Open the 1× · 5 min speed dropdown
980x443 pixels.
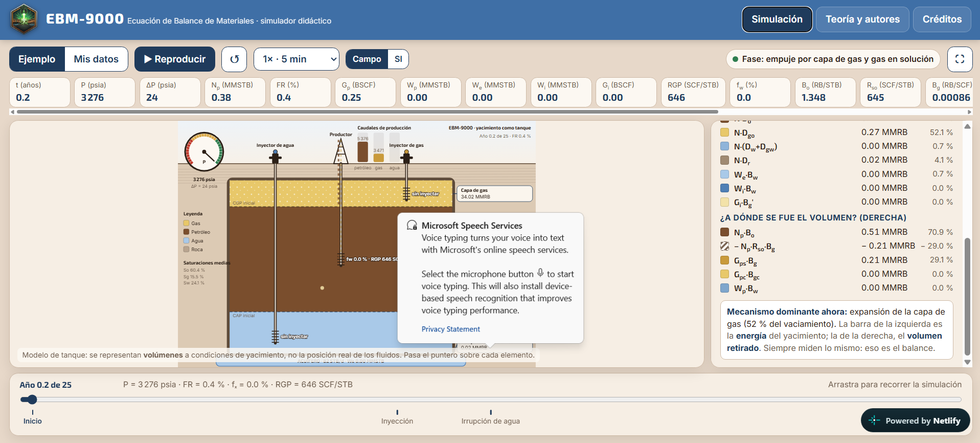(x=297, y=59)
